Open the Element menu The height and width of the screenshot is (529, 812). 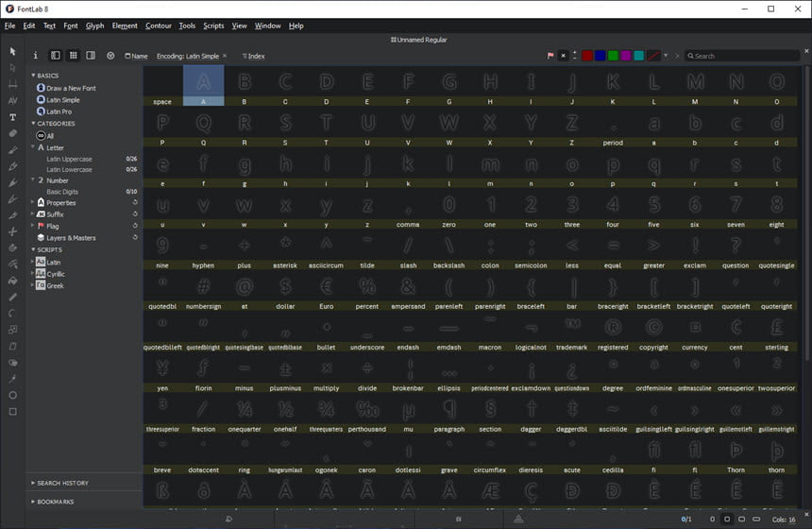[x=125, y=26]
